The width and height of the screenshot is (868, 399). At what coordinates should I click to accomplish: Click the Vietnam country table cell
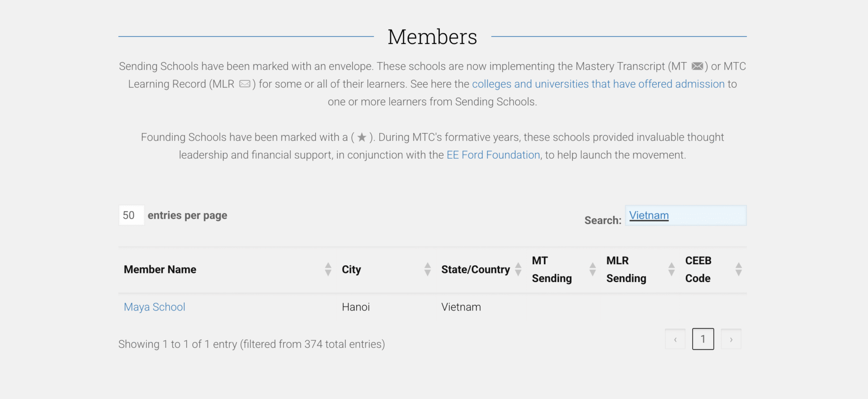[461, 307]
